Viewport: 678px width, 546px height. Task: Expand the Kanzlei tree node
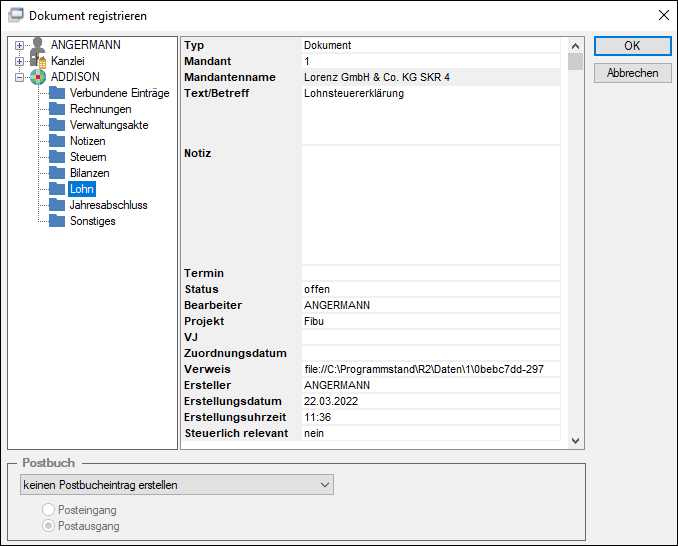point(19,61)
